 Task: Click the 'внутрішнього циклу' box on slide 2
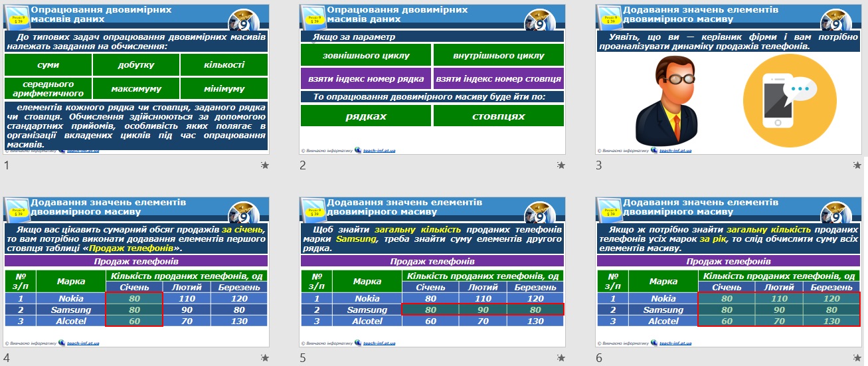point(499,55)
